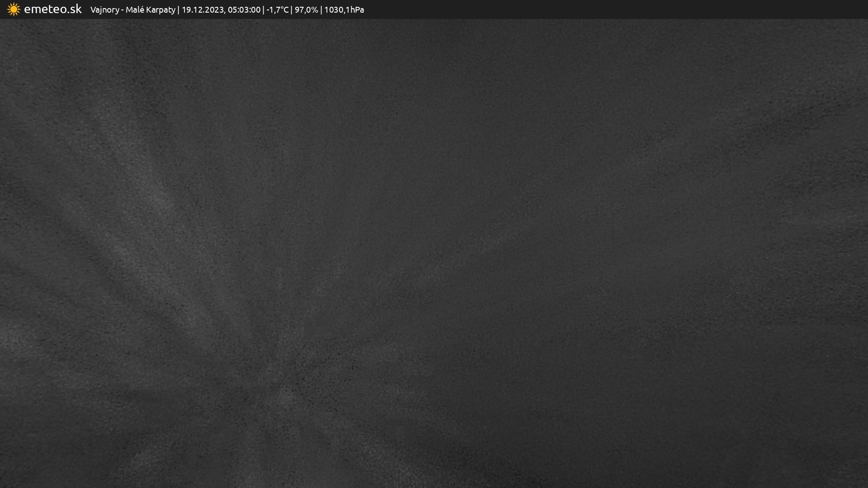The width and height of the screenshot is (868, 488).
Task: Click the bottom-right corner of webcam image
Action: (863, 483)
